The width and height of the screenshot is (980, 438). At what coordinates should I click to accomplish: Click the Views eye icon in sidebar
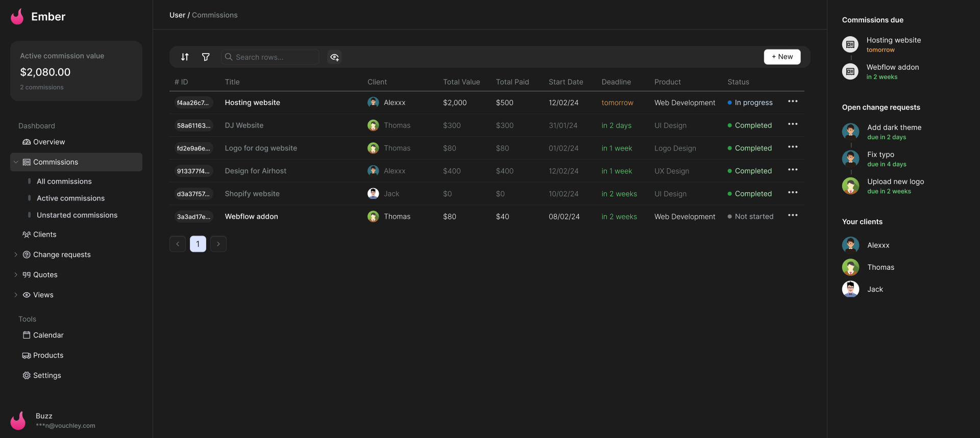pyautogui.click(x=27, y=295)
